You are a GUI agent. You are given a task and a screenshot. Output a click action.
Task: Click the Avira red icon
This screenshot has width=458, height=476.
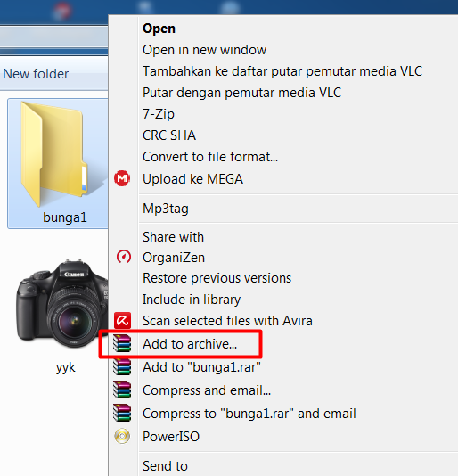(x=122, y=321)
